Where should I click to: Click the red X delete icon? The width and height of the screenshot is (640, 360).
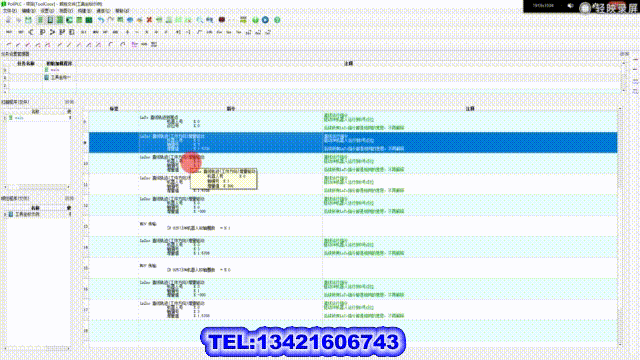click(149, 20)
